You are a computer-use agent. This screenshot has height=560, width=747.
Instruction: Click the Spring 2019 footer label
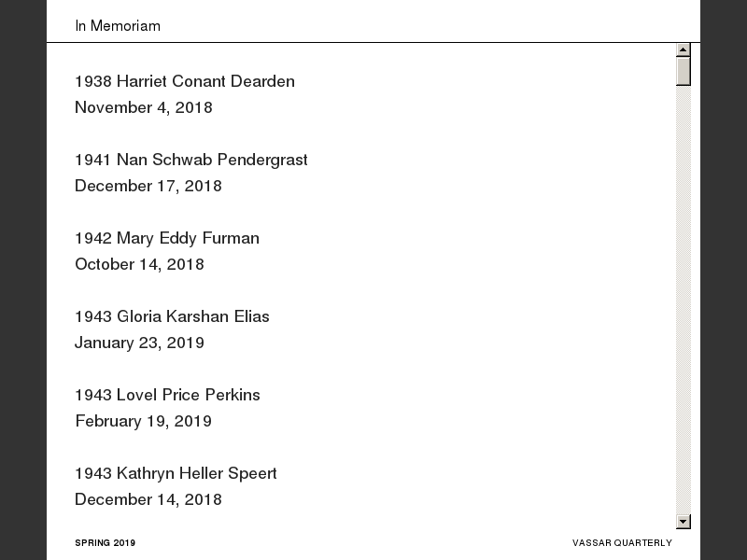(106, 543)
